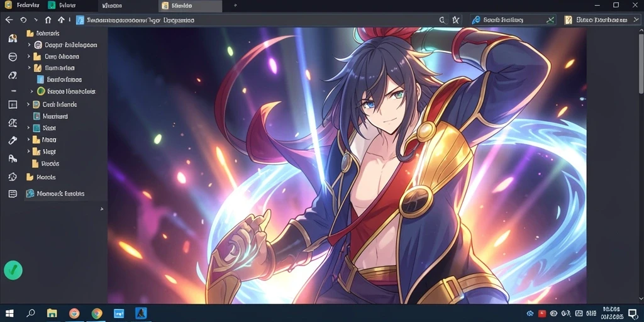Click the up arrow in the navigation toolbar
Image resolution: width=644 pixels, height=322 pixels.
coord(61,19)
